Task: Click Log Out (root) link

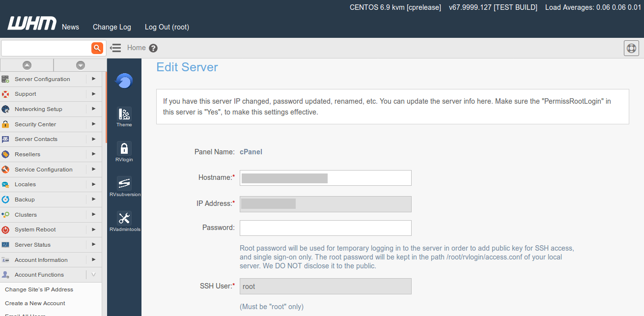Action: coord(167,27)
